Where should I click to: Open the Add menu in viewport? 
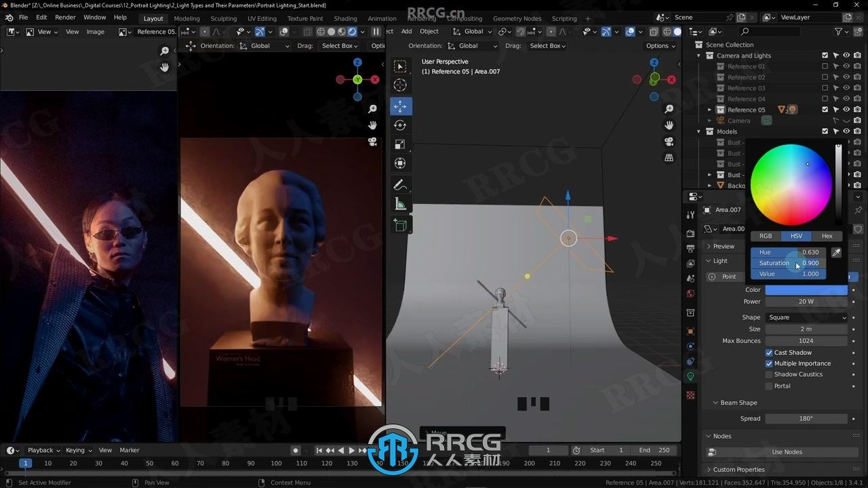tap(406, 31)
